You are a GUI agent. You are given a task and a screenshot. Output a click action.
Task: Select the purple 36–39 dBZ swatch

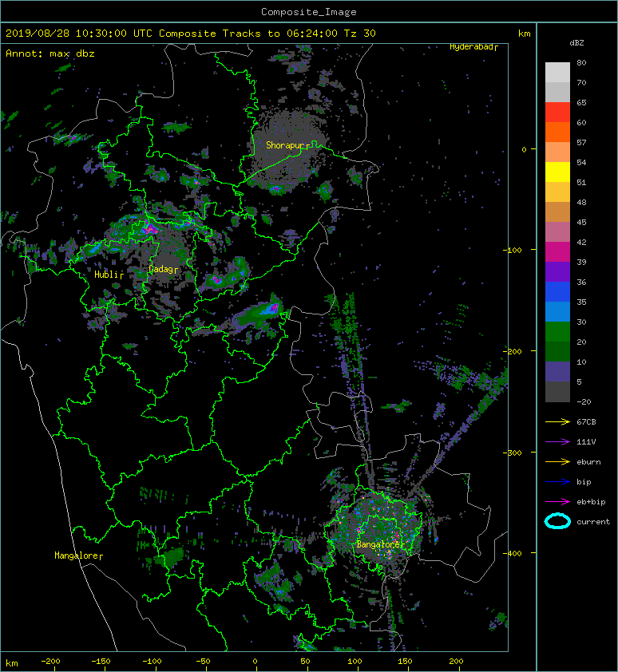[x=557, y=271]
